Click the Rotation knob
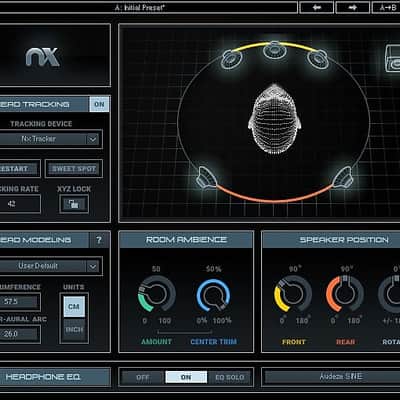Viewport: 400px width, 400px height. click(390, 294)
